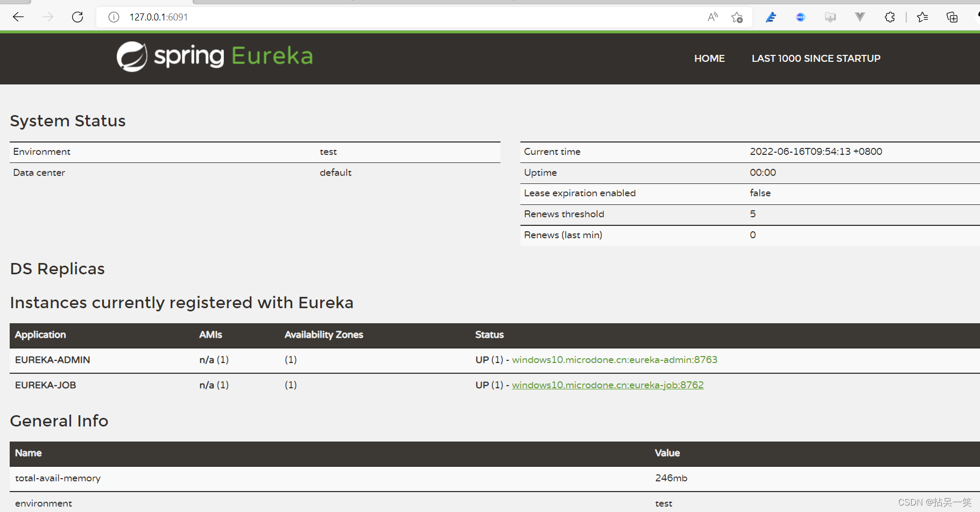Reload the page with the refresh icon

77,17
